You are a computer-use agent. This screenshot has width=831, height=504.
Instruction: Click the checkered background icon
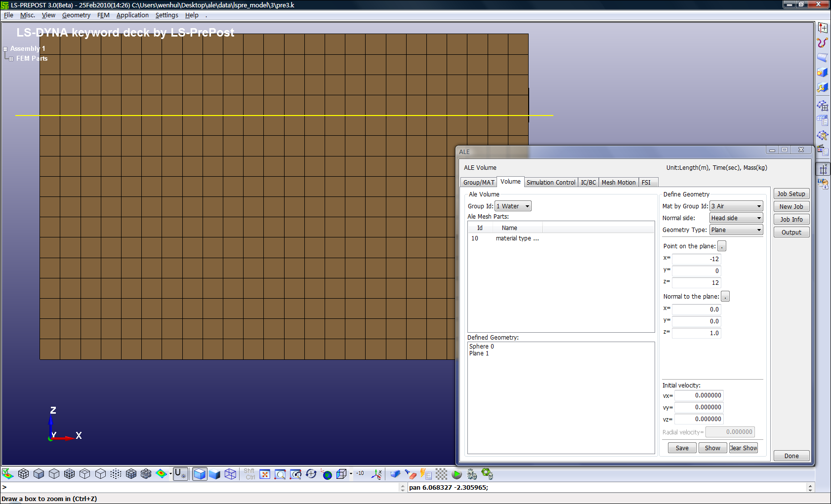coord(441,474)
